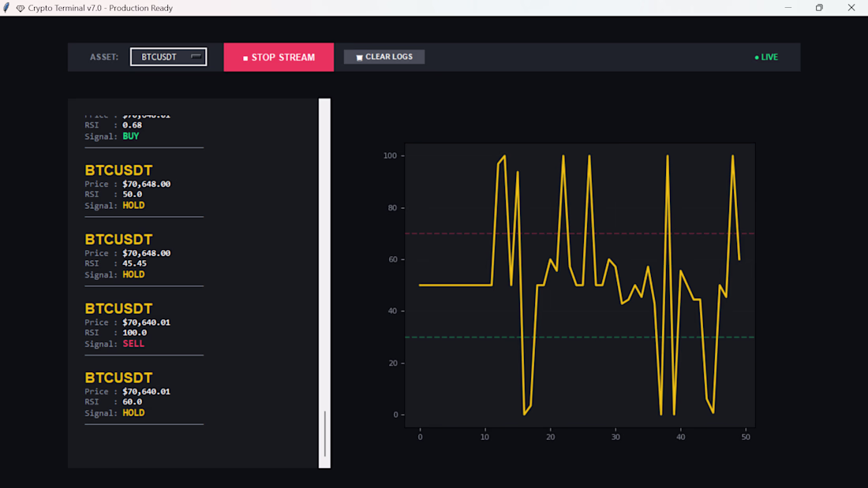Select the $70,640.01 price in the RSI 100.0 entry
868x488 pixels.
pos(147,322)
